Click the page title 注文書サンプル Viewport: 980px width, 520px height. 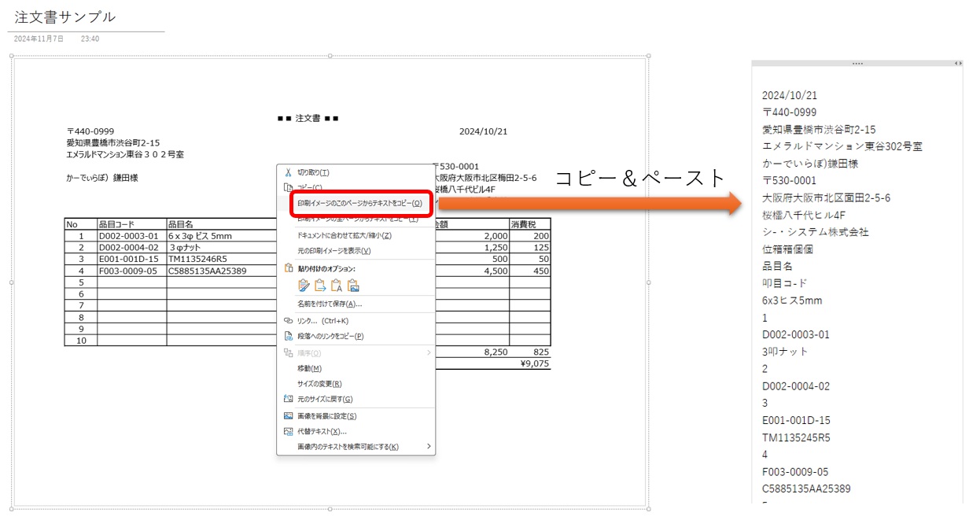[65, 17]
